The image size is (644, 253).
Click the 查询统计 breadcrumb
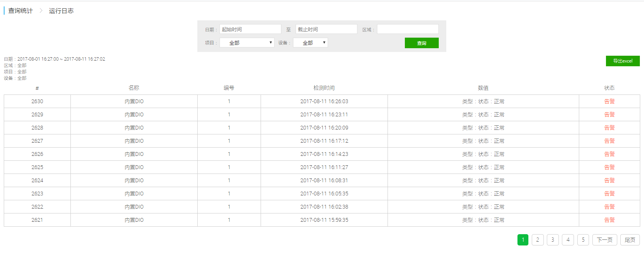[x=20, y=11]
